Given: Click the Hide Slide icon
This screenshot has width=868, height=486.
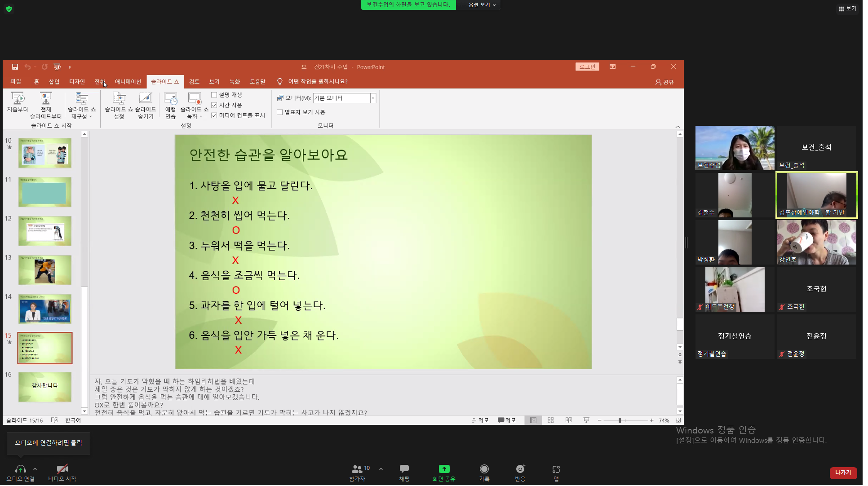Looking at the screenshot, I should pos(146,98).
